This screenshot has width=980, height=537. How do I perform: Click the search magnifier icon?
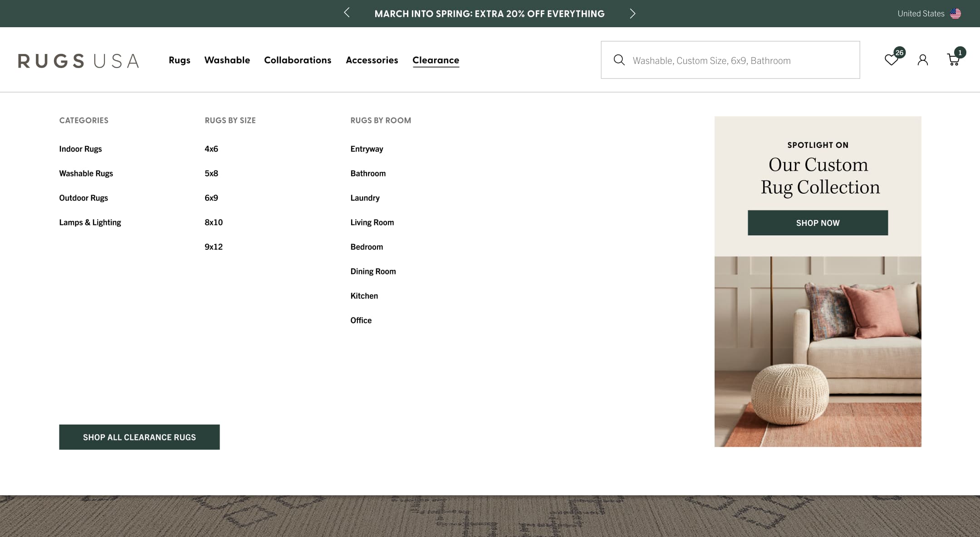click(x=619, y=60)
